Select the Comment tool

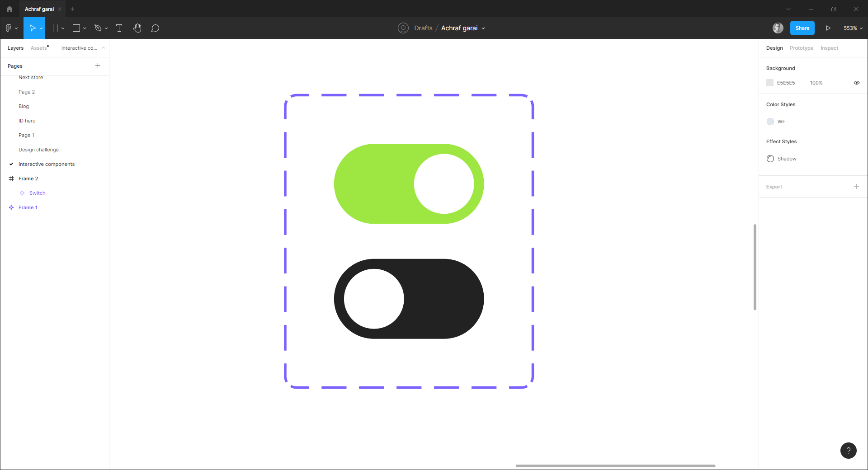point(155,28)
